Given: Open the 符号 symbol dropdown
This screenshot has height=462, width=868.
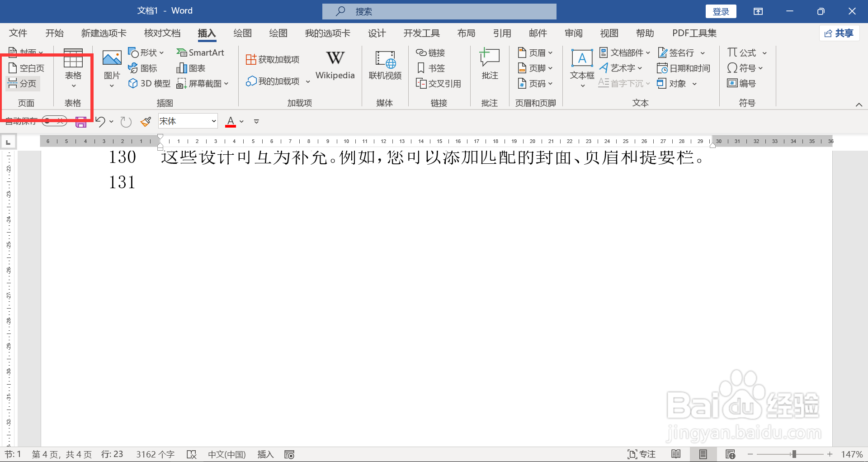Looking at the screenshot, I should [745, 68].
